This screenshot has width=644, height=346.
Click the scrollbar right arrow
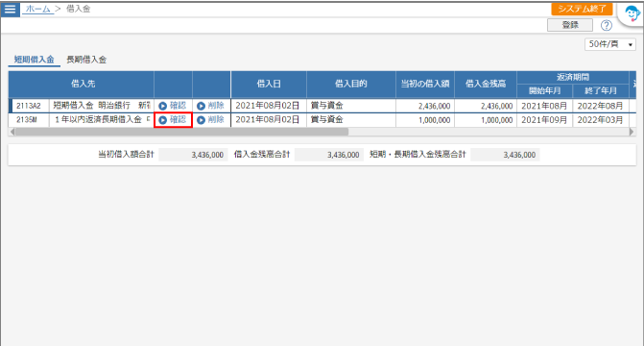tap(632, 132)
